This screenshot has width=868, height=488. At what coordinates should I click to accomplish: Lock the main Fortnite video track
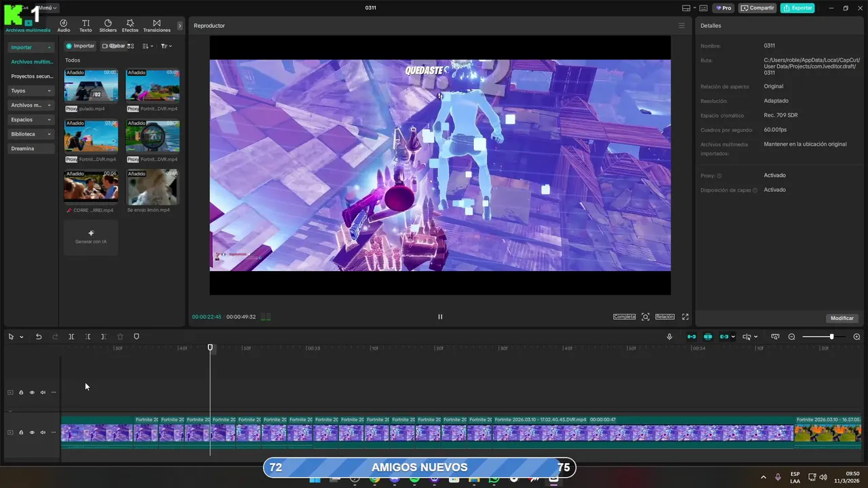(x=21, y=432)
